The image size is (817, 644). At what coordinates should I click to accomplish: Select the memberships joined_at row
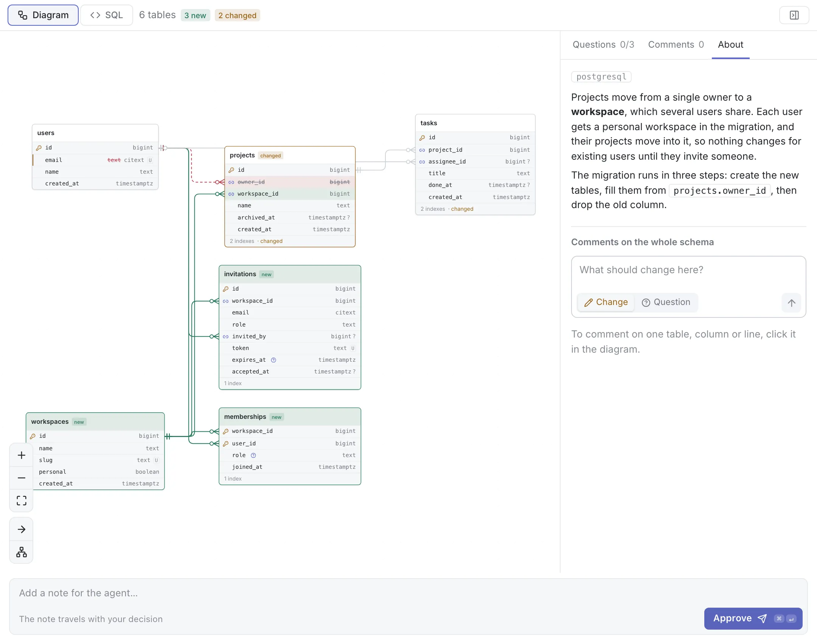point(290,467)
